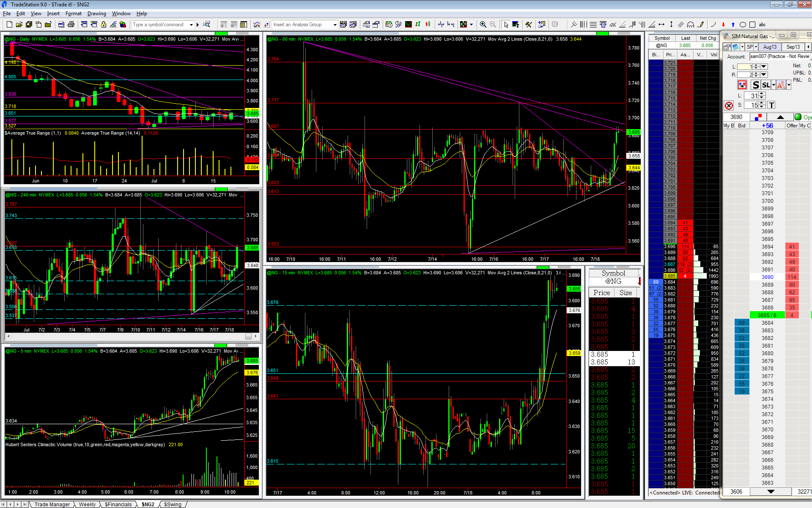Image resolution: width=812 pixels, height=508 pixels.
Task: Click the left arrow next to Sep13
Action: coord(808,47)
